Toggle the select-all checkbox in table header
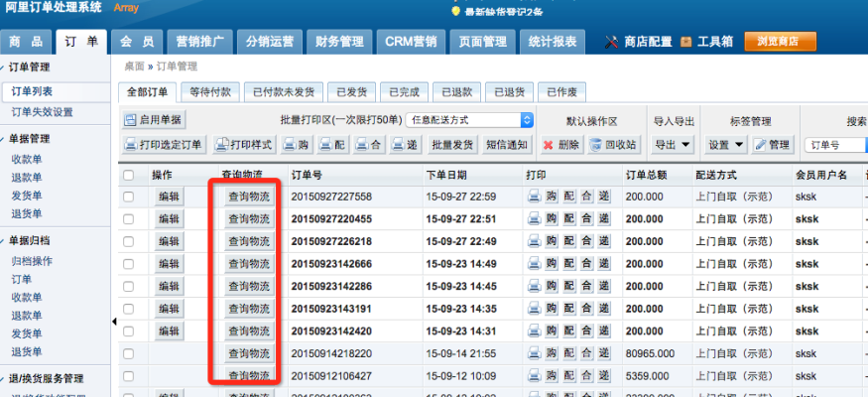 tap(128, 175)
